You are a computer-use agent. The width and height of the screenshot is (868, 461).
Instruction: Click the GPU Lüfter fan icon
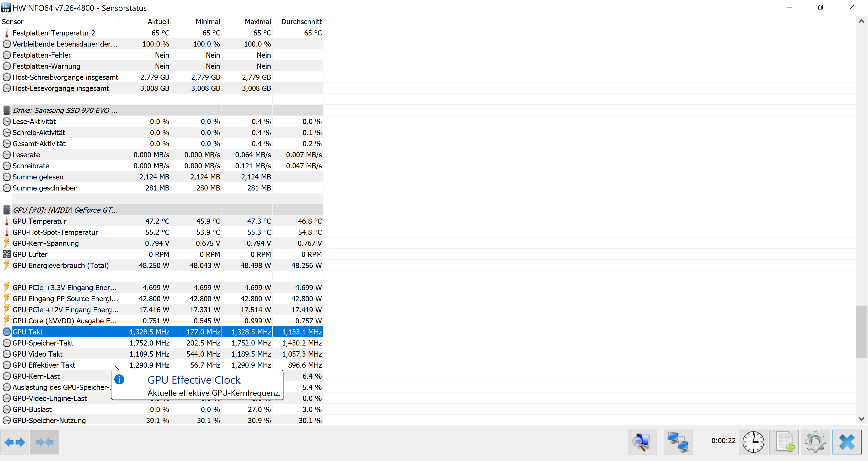(x=7, y=254)
